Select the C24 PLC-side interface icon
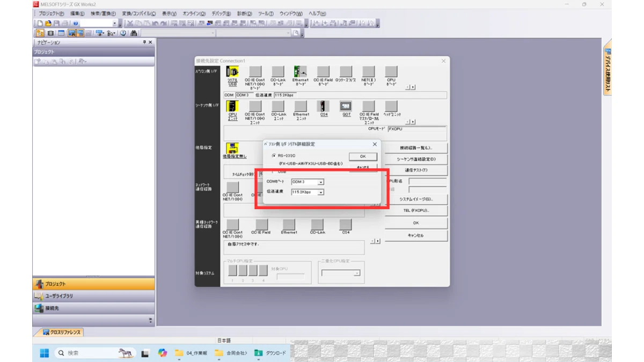Viewport: 644px width, 362px height. [324, 106]
